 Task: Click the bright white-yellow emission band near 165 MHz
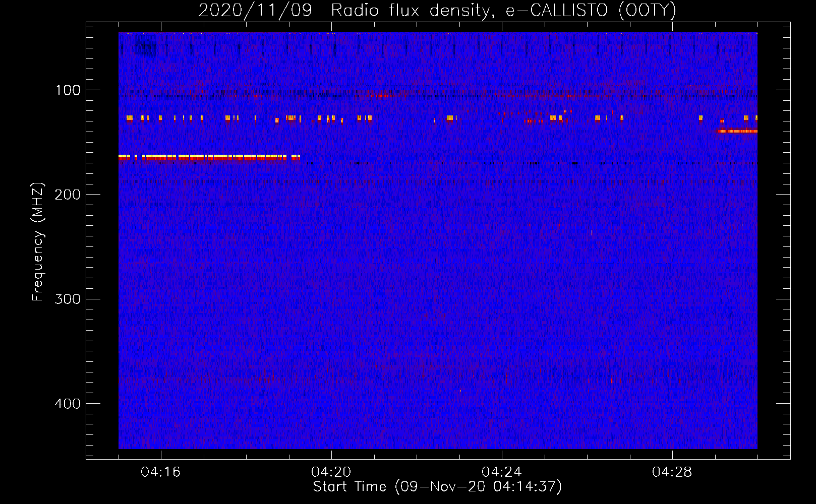coord(209,157)
